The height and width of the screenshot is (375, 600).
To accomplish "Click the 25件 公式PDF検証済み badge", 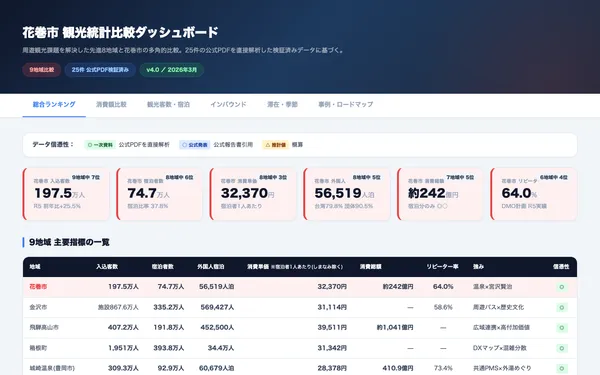I will (x=100, y=70).
